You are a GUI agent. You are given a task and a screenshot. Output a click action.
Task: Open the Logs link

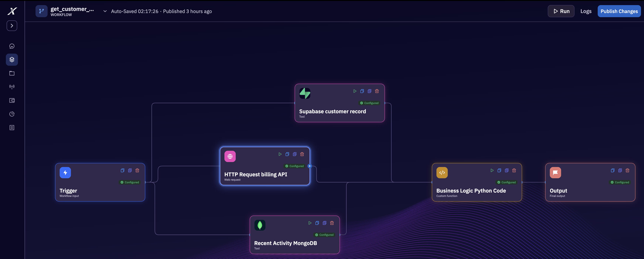(x=586, y=11)
